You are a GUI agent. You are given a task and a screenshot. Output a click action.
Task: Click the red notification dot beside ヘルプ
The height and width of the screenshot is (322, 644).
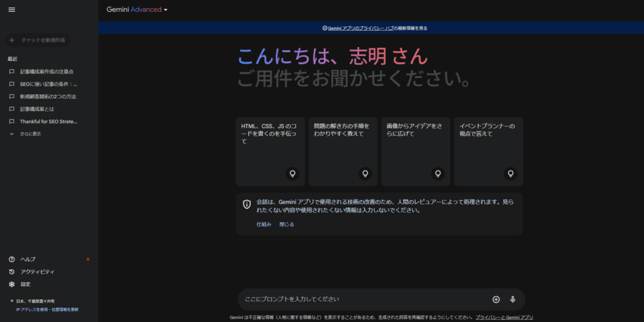coord(88,259)
